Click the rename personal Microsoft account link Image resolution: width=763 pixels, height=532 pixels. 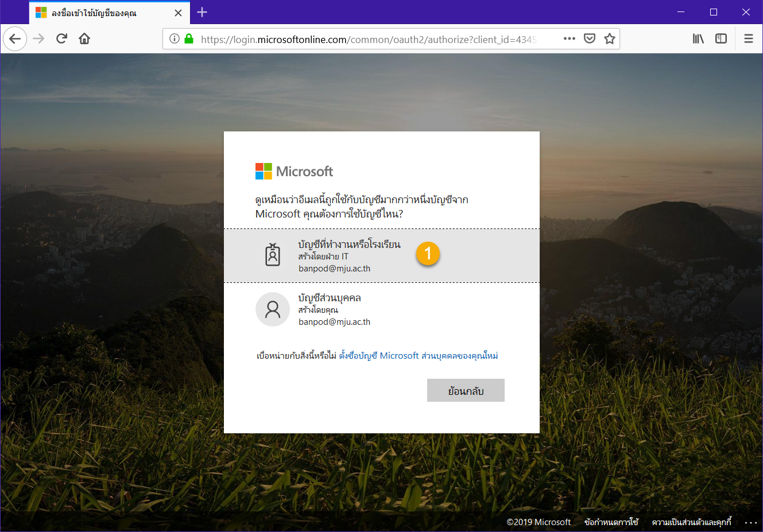418,356
